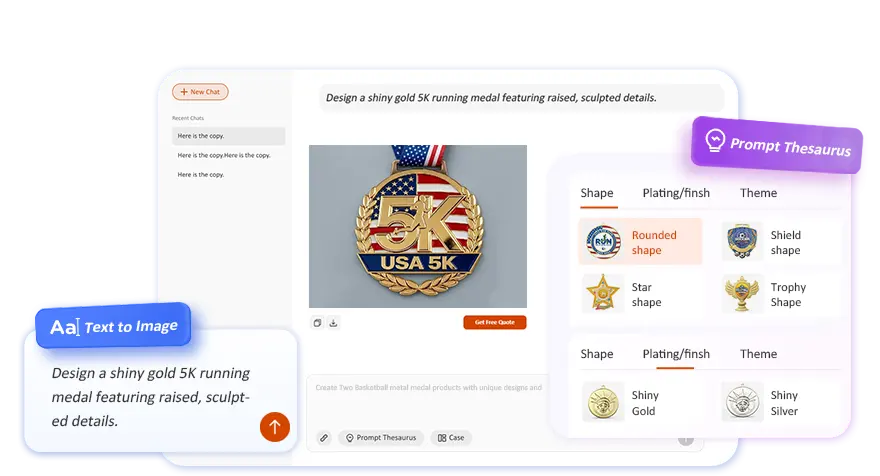
Task: Open the Prompt Thesaurus chip in the input bar
Action: [380, 438]
